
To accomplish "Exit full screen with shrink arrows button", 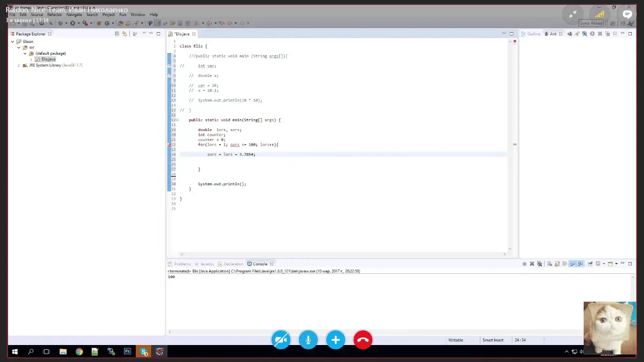I will (572, 14).
